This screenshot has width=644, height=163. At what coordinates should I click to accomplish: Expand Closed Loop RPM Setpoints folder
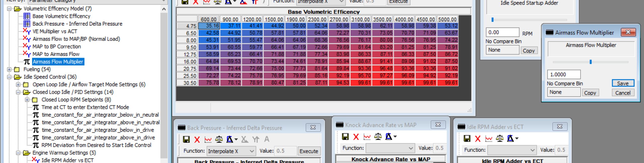pyautogui.click(x=27, y=100)
